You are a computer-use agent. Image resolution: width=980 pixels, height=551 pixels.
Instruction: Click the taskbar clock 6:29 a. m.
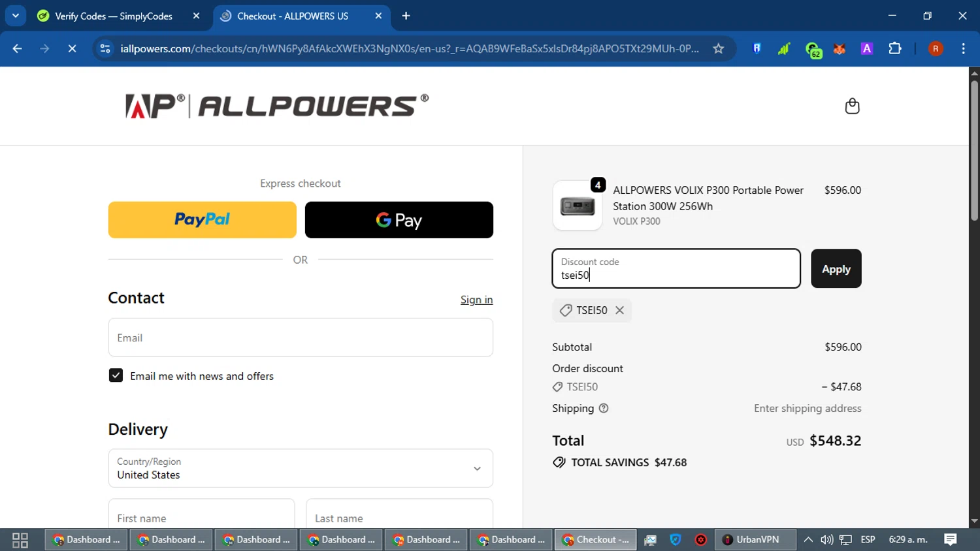coord(908,540)
